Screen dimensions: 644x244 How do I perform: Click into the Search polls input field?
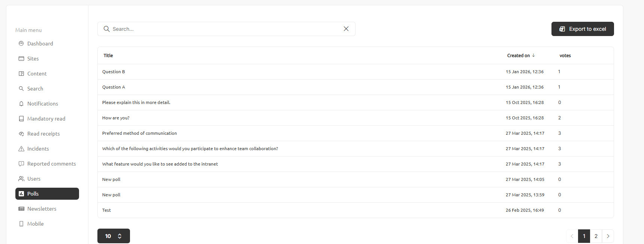click(x=225, y=29)
